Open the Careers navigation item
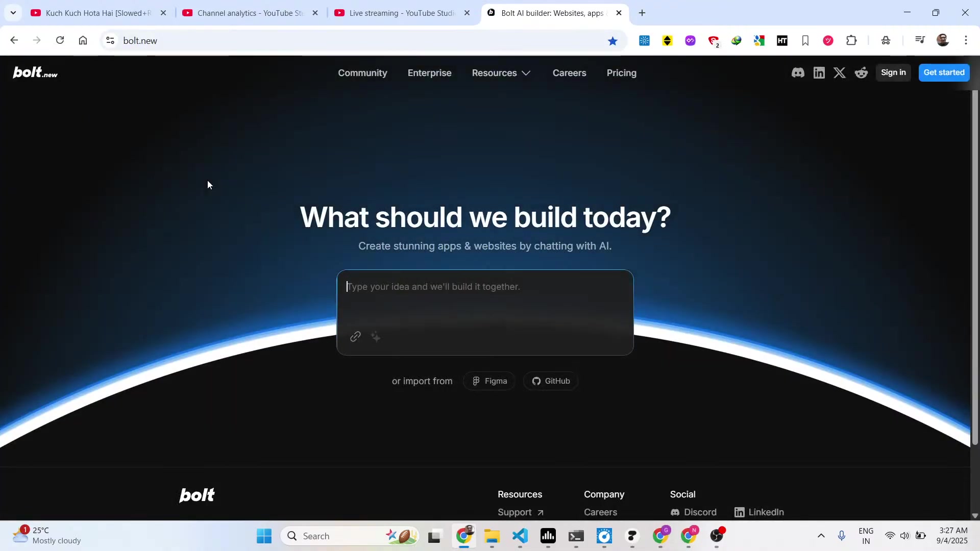Viewport: 980px width, 551px height. point(569,73)
